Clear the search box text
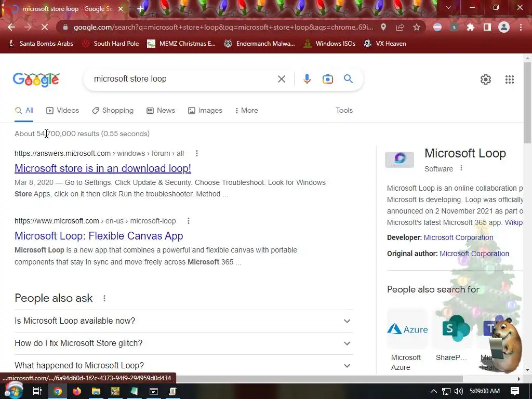 point(282,79)
